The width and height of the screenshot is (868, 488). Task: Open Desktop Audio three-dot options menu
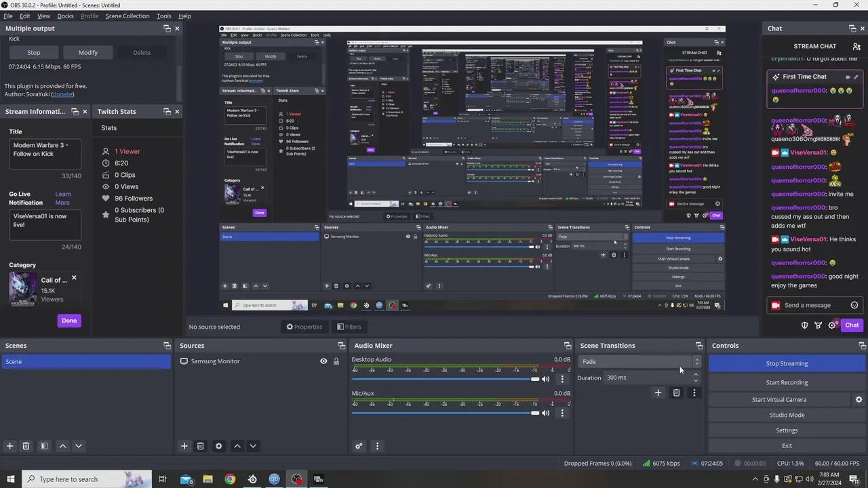tap(562, 380)
